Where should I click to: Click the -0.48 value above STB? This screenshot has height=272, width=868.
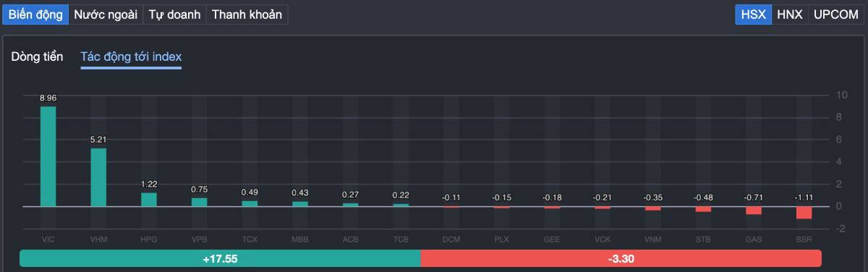(703, 197)
